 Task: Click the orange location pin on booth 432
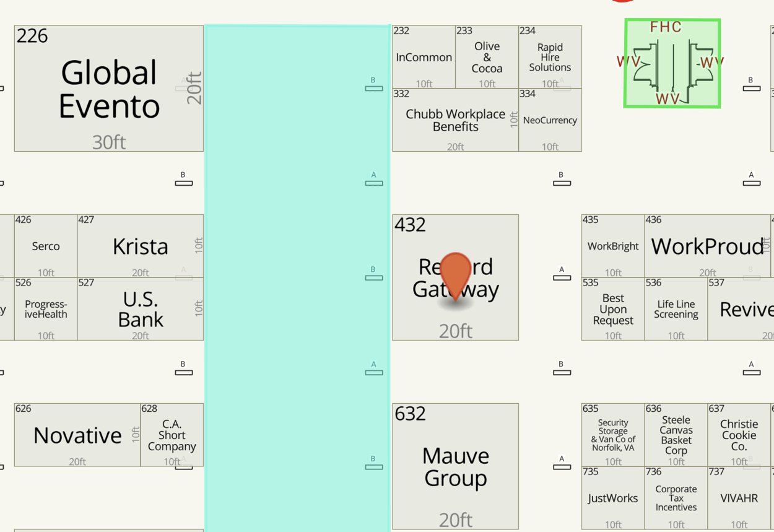[x=456, y=275]
